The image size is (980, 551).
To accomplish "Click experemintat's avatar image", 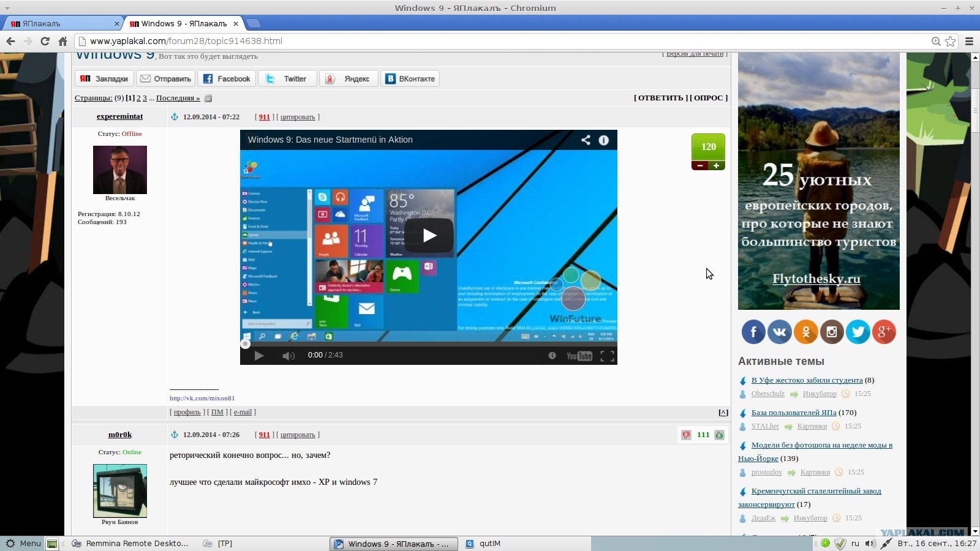I will tap(120, 170).
